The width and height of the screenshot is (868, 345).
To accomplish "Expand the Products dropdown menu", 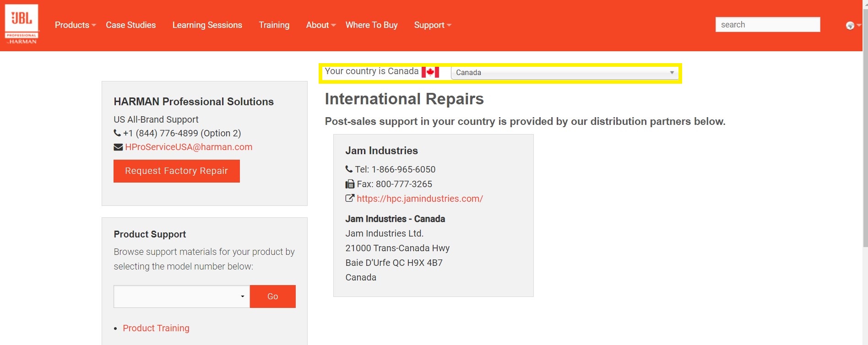I will (75, 25).
